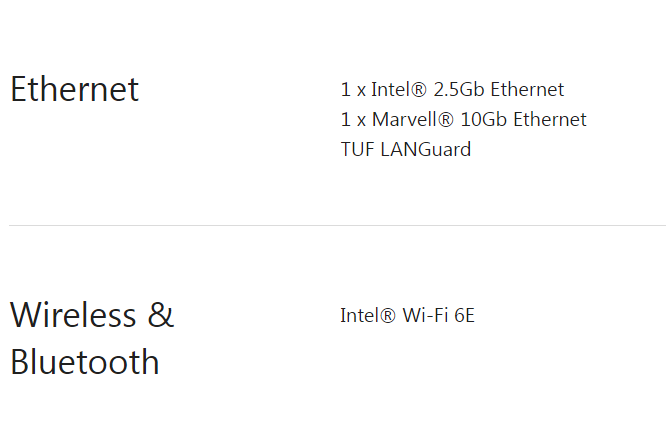Click the ampersand after Wireless
The height and width of the screenshot is (437, 666).
pyautogui.click(x=161, y=315)
